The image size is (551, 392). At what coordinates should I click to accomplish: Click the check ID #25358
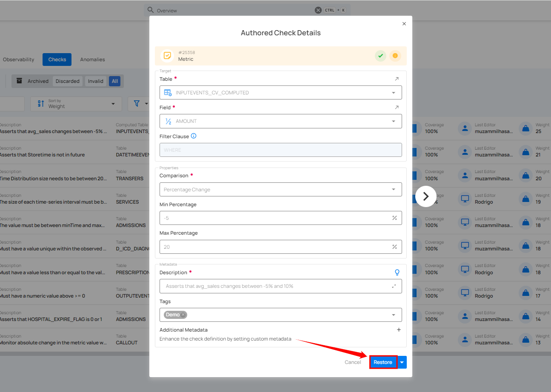point(187,52)
